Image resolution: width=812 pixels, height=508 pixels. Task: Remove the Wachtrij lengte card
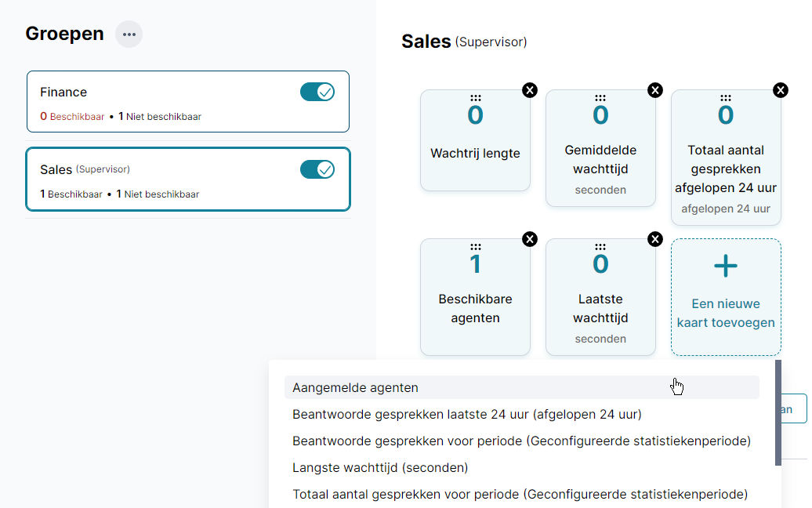(530, 90)
